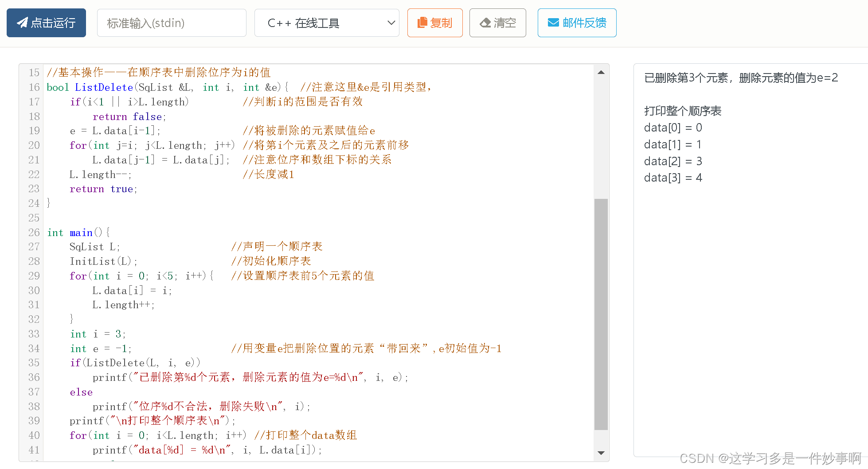This screenshot has width=868, height=469.
Task: Click line 28 'InitList(L);'
Action: point(103,261)
